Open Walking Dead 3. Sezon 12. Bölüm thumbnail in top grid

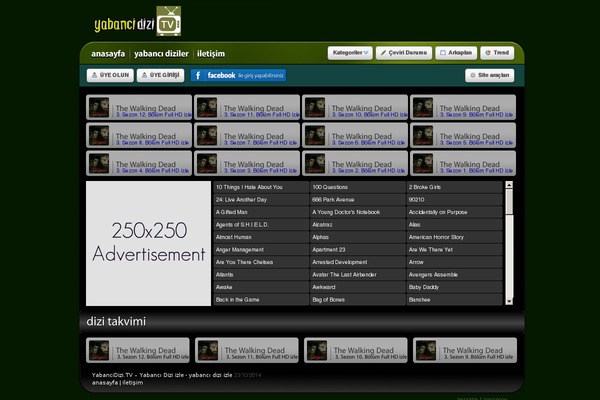click(x=99, y=108)
